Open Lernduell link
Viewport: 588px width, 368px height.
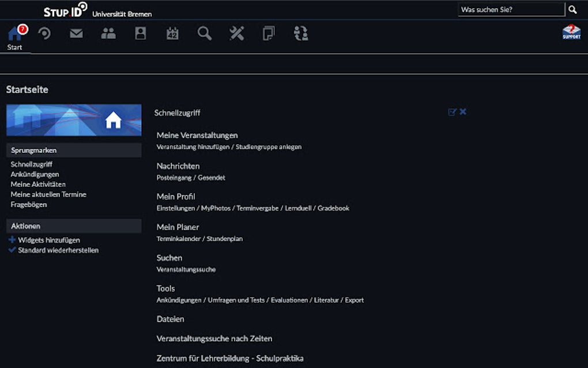pos(298,208)
